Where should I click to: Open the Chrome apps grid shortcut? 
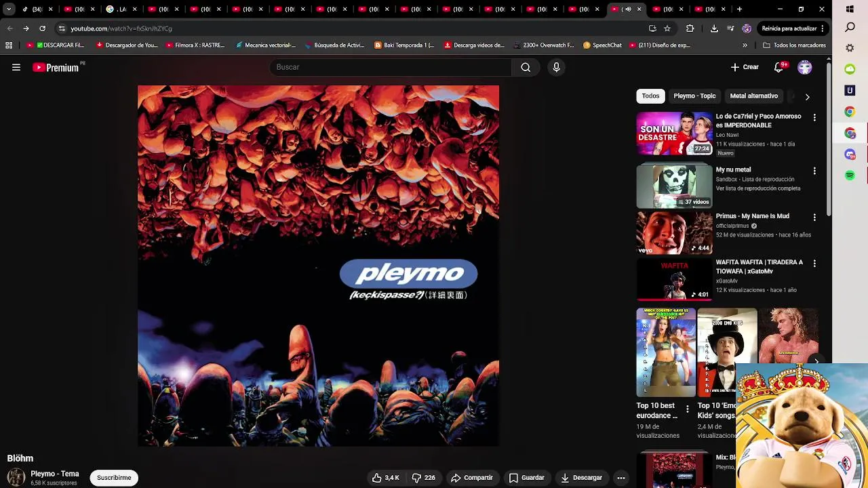[9, 45]
